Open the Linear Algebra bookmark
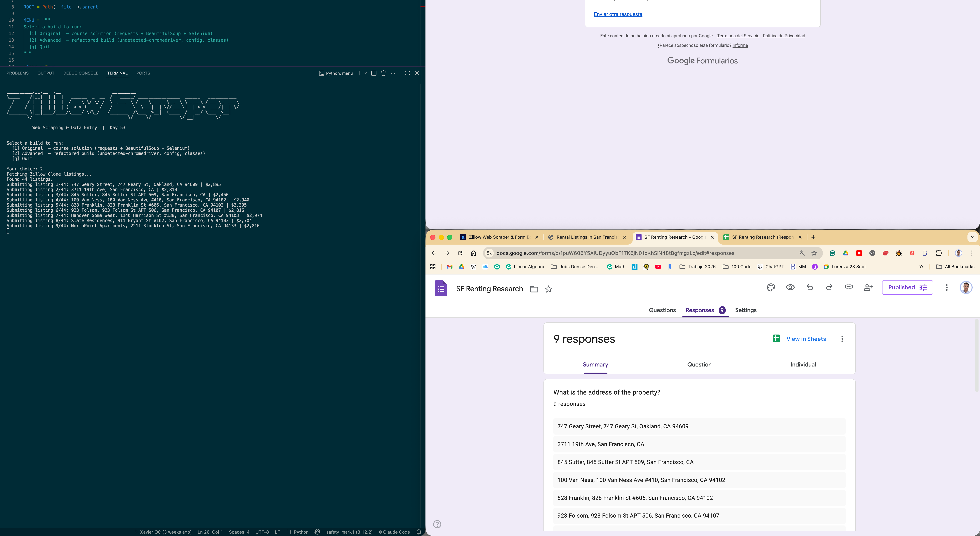Viewport: 980px width, 536px height. pos(525,267)
